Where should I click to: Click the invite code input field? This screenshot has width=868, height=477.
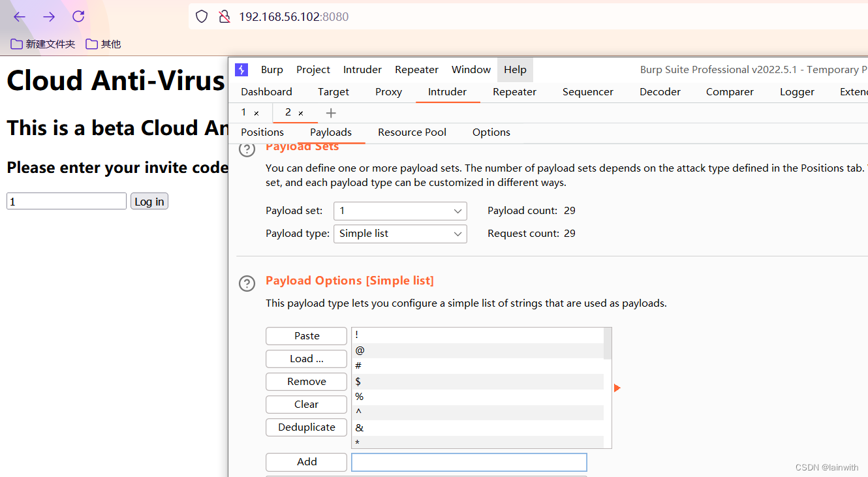point(67,201)
